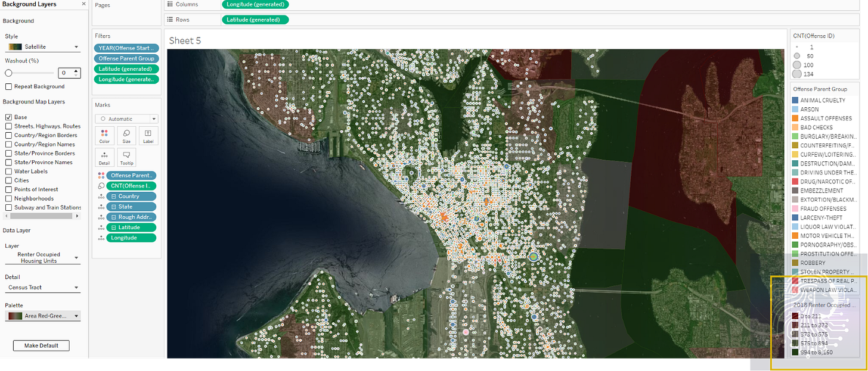
Task: Select the Detail icon on the Marks card
Action: [104, 157]
